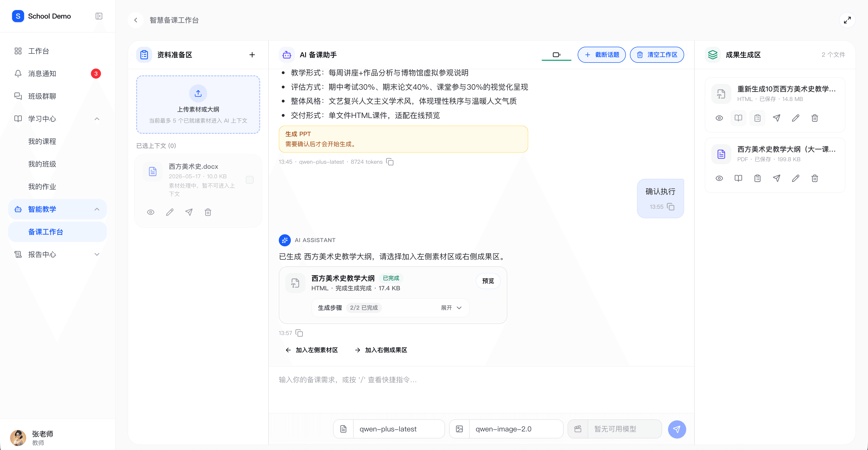The width and height of the screenshot is (868, 450).
Task: Tick the 西方美术史.docx context checkbox
Action: pos(250,180)
